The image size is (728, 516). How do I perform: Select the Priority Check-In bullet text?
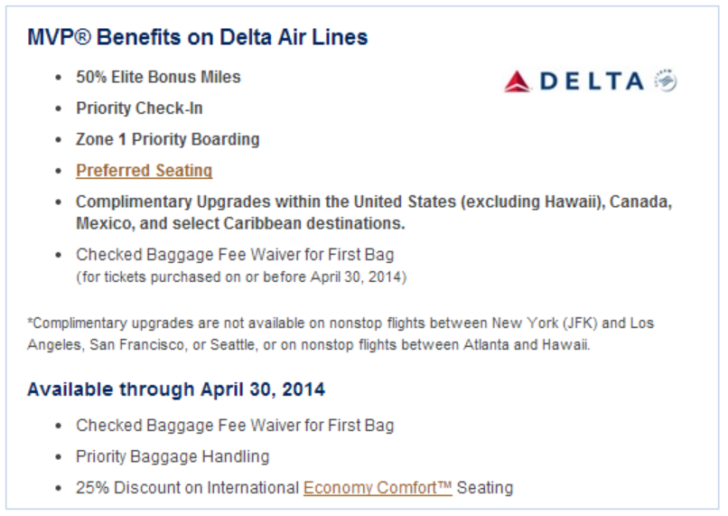click(x=139, y=108)
